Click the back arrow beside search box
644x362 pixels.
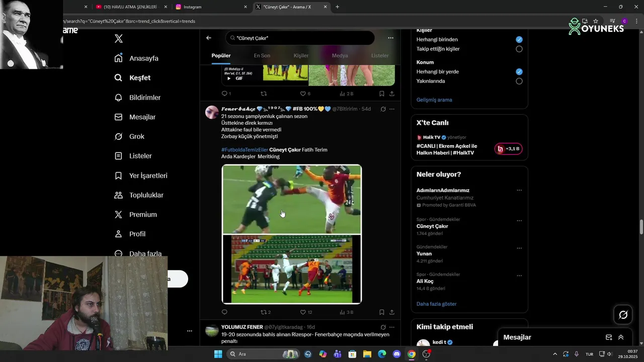[209, 38]
